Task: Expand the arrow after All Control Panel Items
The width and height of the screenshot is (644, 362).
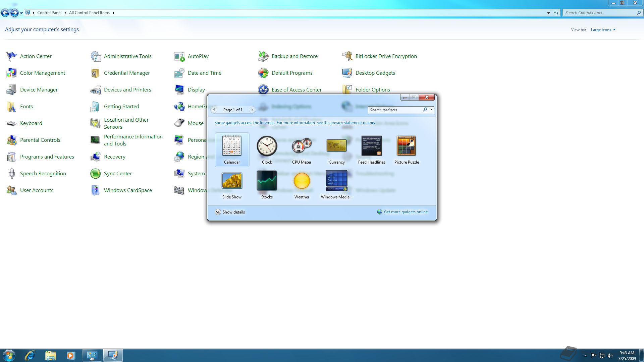Action: (x=113, y=13)
